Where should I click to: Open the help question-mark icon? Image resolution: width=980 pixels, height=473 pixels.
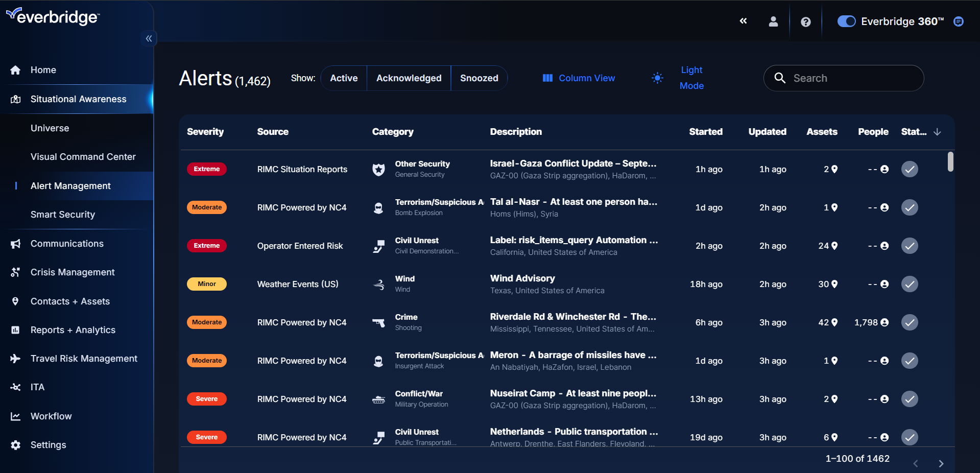pyautogui.click(x=805, y=22)
